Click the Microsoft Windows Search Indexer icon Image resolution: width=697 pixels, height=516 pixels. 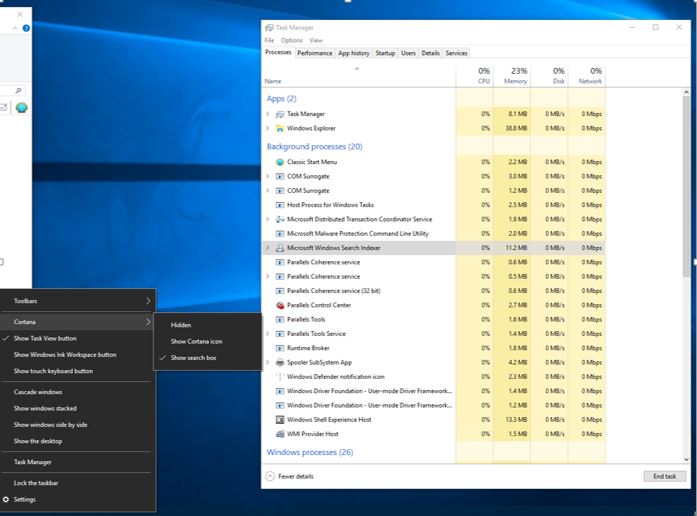[x=280, y=248]
